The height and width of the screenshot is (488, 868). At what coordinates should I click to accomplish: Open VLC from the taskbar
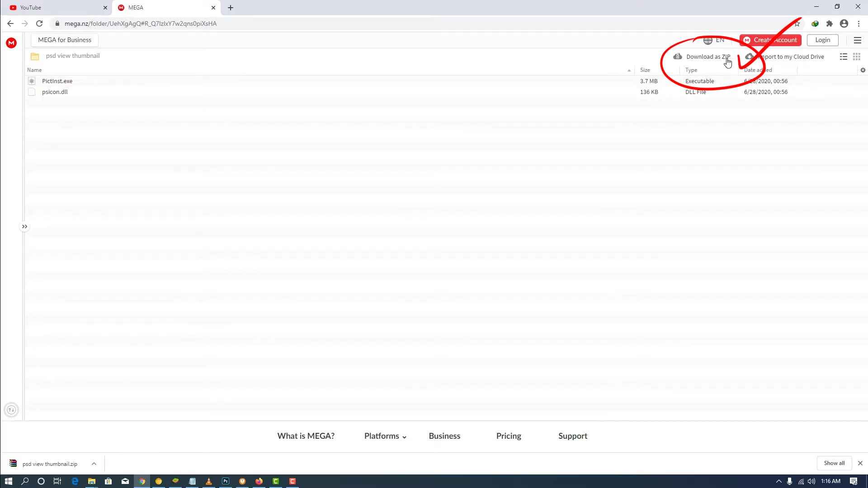(x=209, y=481)
